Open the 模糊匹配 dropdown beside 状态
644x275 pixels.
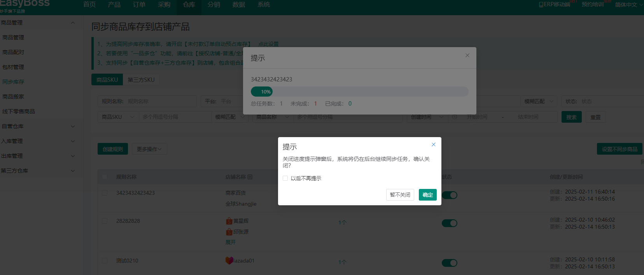click(x=539, y=101)
